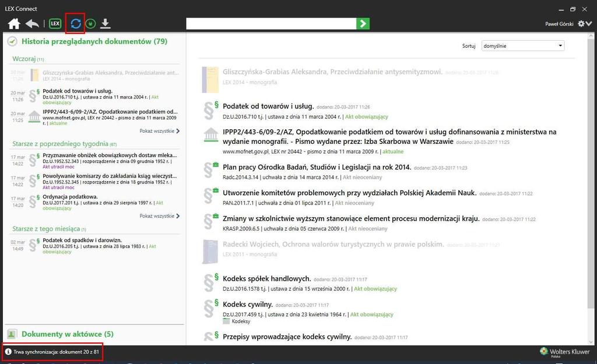Viewport: 597px width, 364px height.
Task: Click the paragraph icon beside main-list Podatek od towarów
Action: [x=210, y=111]
